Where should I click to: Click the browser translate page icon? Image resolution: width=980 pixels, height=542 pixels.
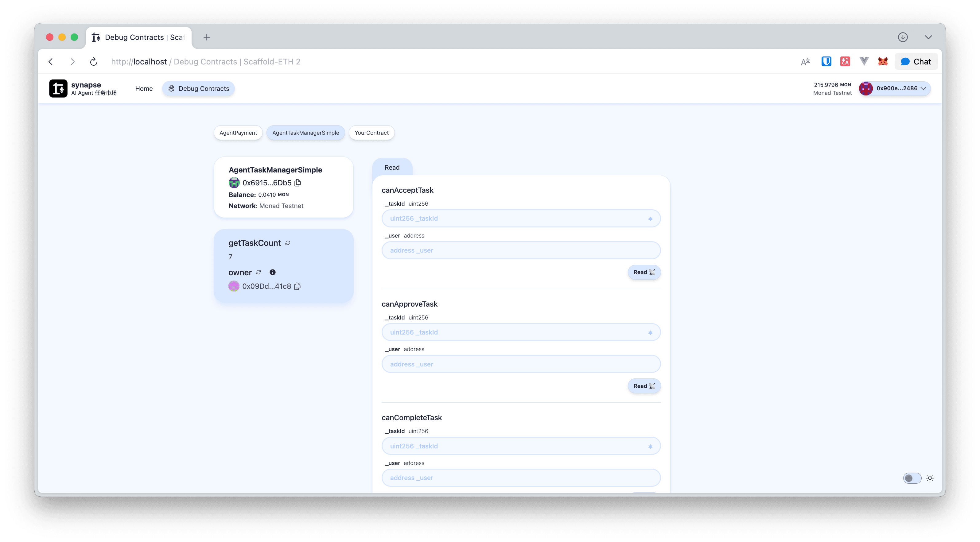805,62
